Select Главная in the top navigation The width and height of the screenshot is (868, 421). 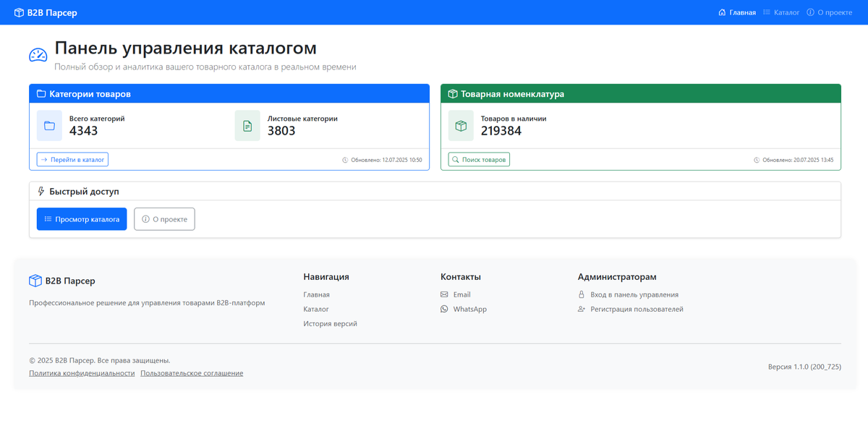[x=737, y=12]
